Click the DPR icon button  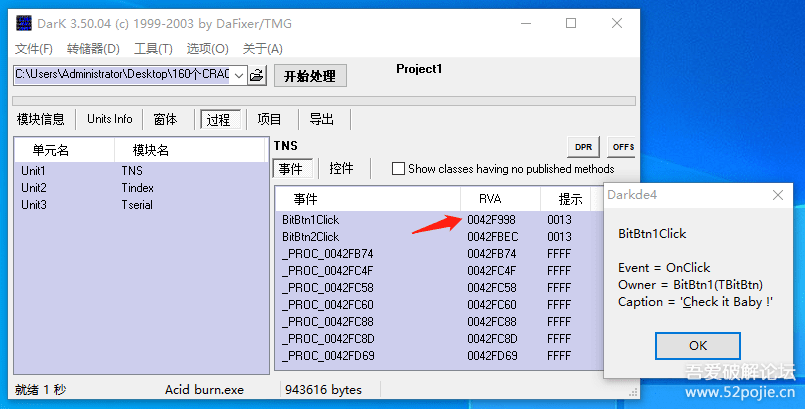(582, 147)
